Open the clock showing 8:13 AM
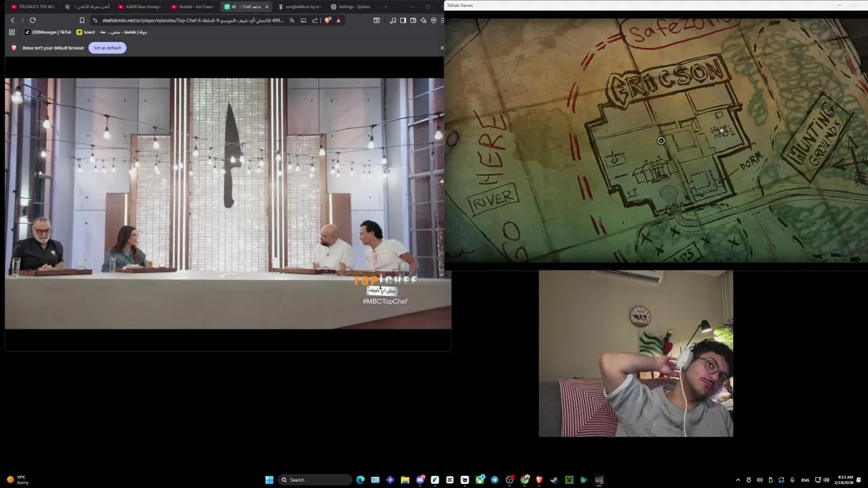 [845, 480]
